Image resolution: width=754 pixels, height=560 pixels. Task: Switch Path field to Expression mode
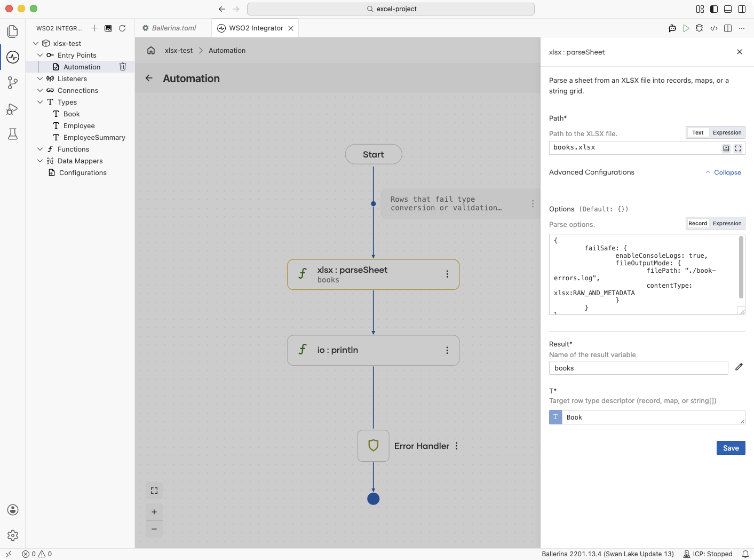[x=727, y=132]
